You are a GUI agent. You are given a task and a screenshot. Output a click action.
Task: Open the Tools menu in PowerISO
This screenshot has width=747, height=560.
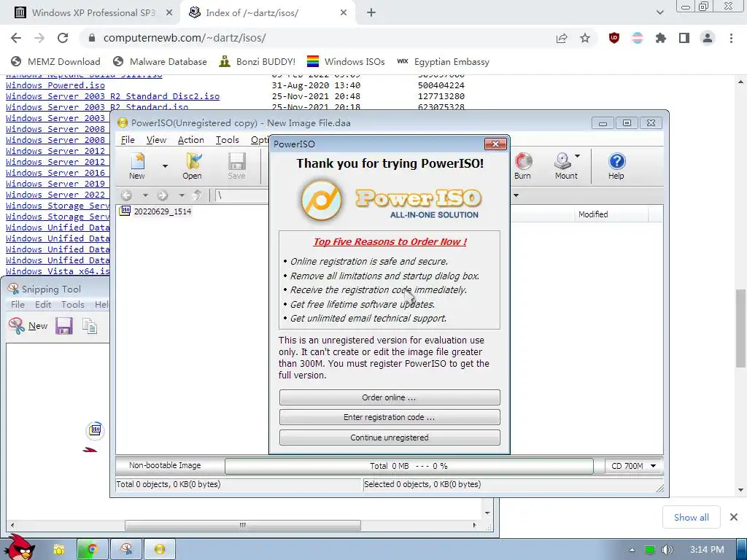[x=228, y=139]
